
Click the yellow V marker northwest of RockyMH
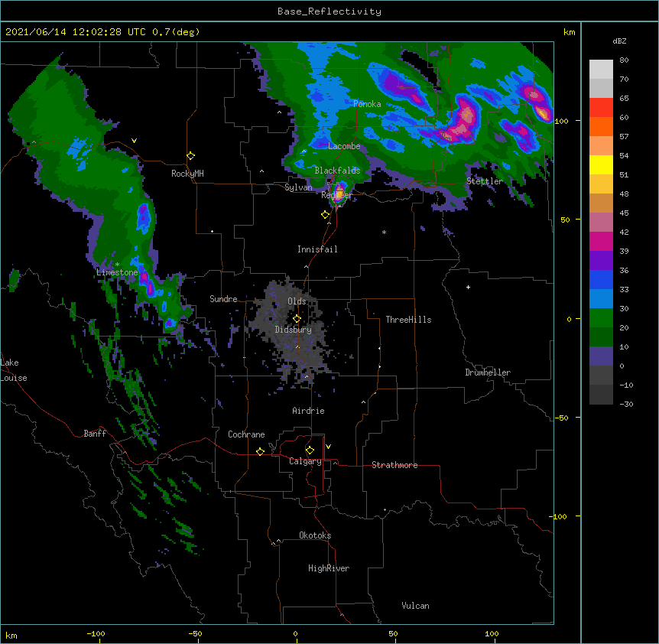pos(134,141)
